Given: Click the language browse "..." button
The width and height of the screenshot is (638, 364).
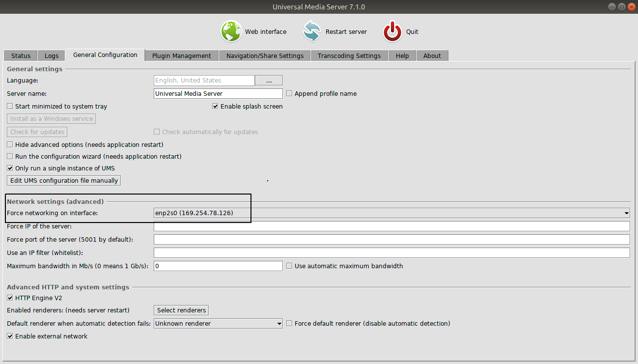Looking at the screenshot, I should [269, 80].
